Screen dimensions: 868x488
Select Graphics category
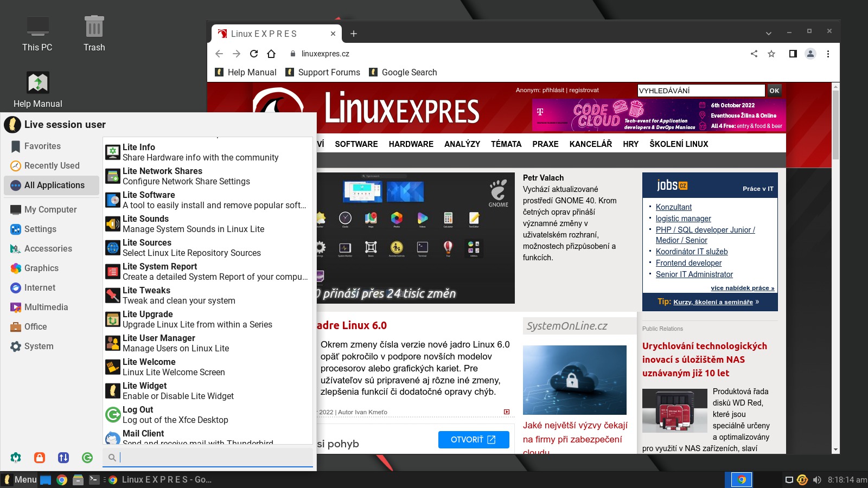coord(52,268)
